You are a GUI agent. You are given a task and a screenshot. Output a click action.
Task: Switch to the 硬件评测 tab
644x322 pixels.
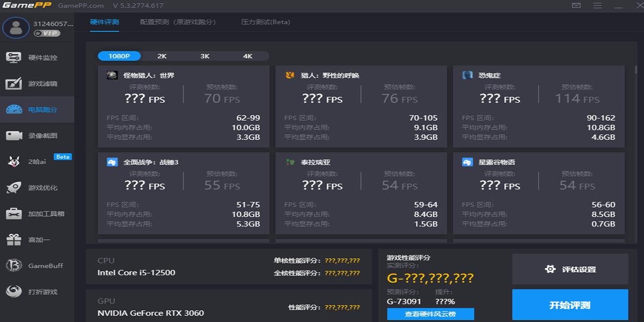pyautogui.click(x=104, y=22)
